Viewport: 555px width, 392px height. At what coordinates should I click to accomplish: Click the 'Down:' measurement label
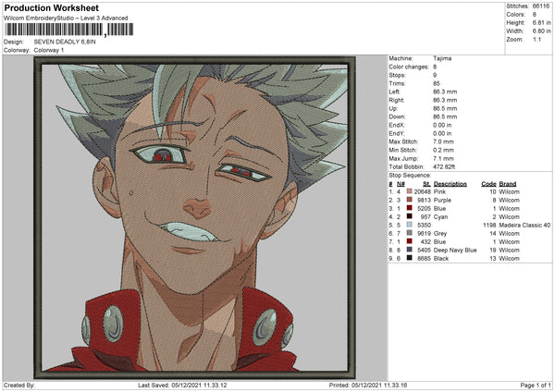[397, 116]
